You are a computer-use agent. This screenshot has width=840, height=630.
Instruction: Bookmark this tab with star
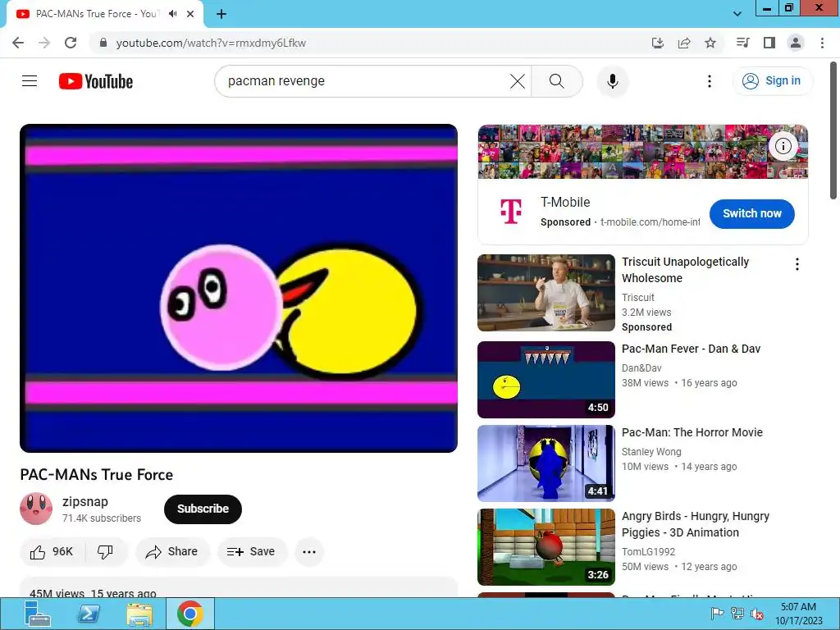[710, 43]
